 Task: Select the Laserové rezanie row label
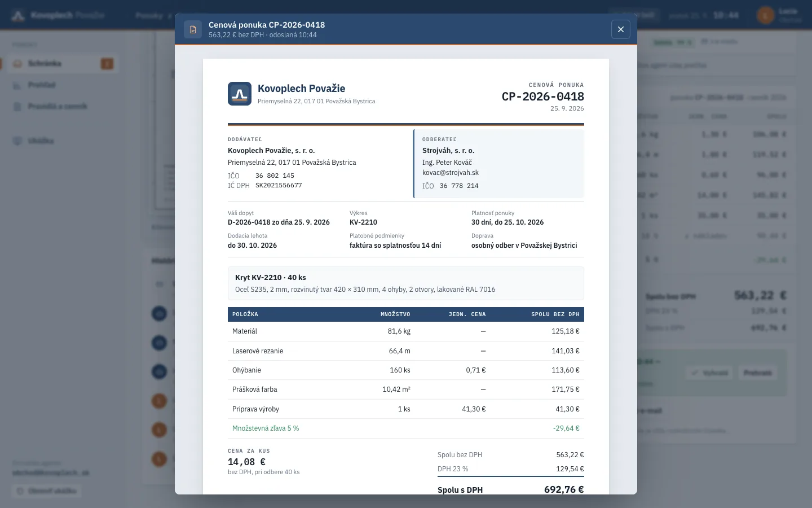click(x=258, y=351)
